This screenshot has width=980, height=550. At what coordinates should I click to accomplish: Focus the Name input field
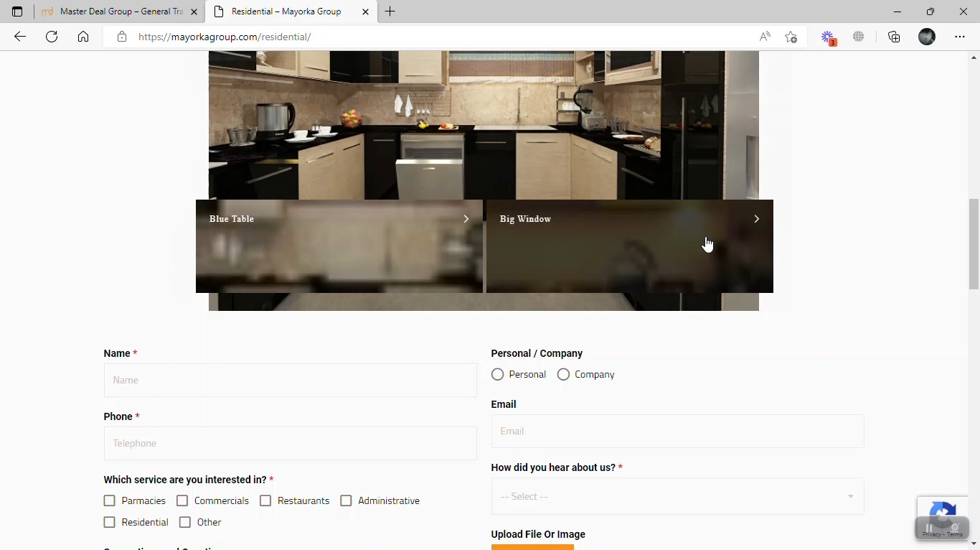pyautogui.click(x=290, y=380)
